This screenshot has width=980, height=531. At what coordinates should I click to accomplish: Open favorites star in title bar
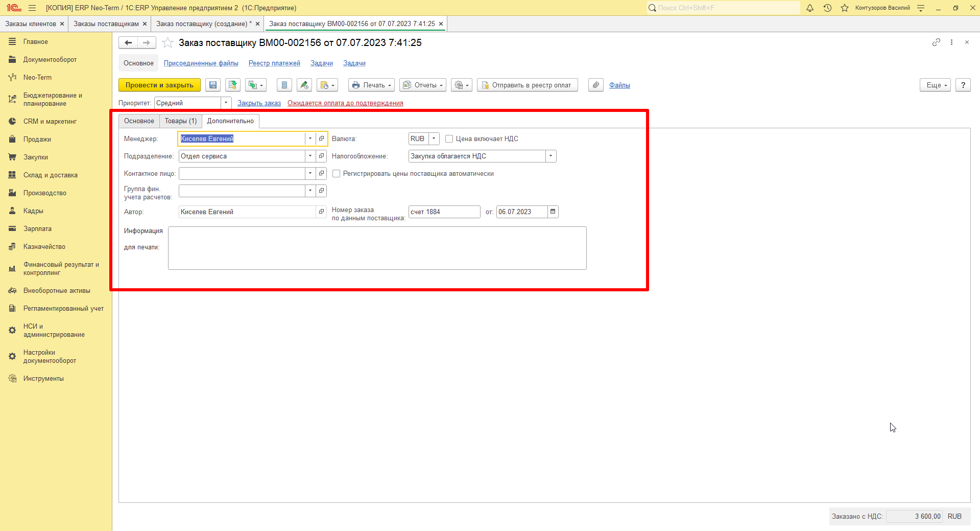point(845,8)
